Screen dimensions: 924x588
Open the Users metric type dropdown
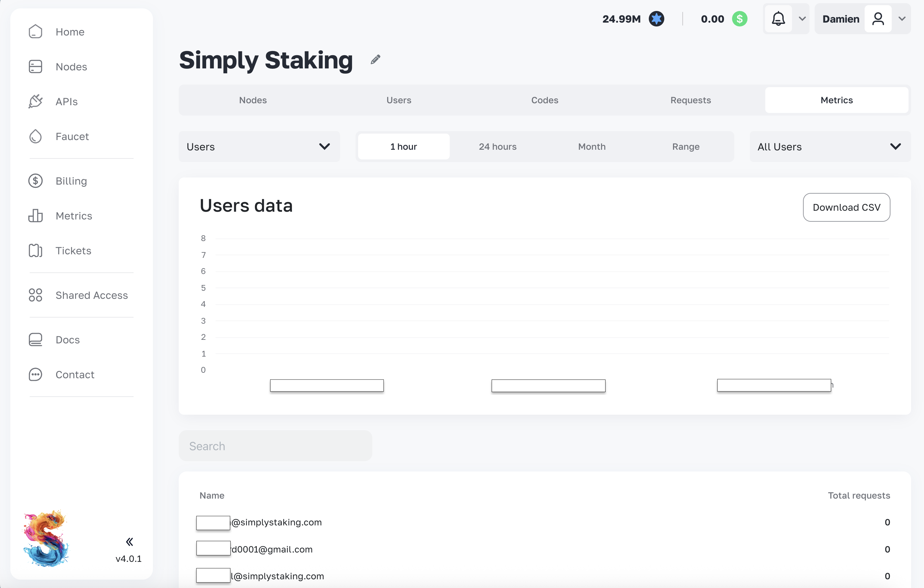point(259,147)
